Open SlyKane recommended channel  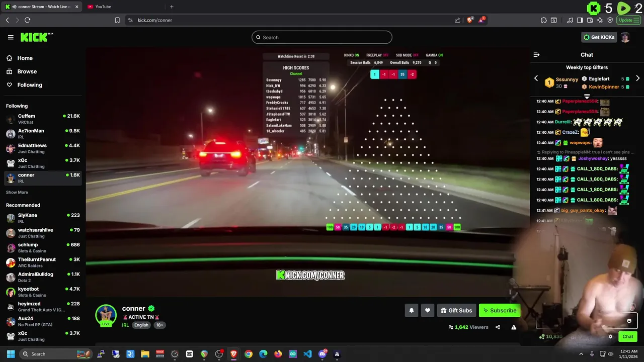tap(42, 218)
